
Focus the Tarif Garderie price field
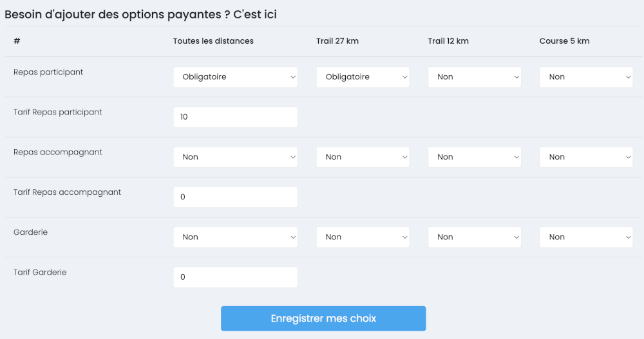pyautogui.click(x=235, y=277)
